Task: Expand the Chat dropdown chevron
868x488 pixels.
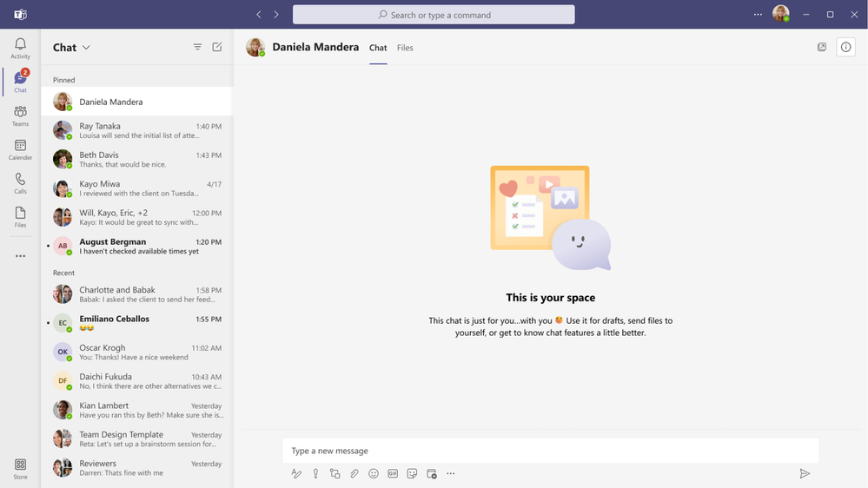Action: (86, 48)
